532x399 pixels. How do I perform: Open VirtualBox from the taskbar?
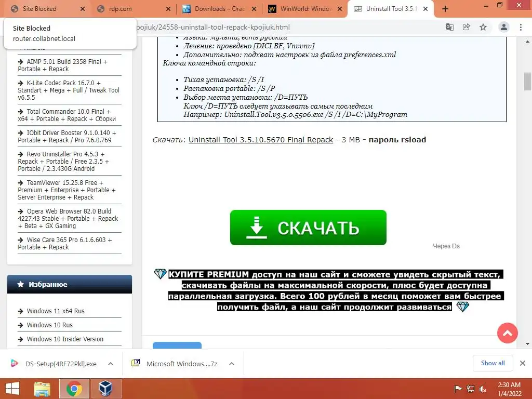coord(105,389)
